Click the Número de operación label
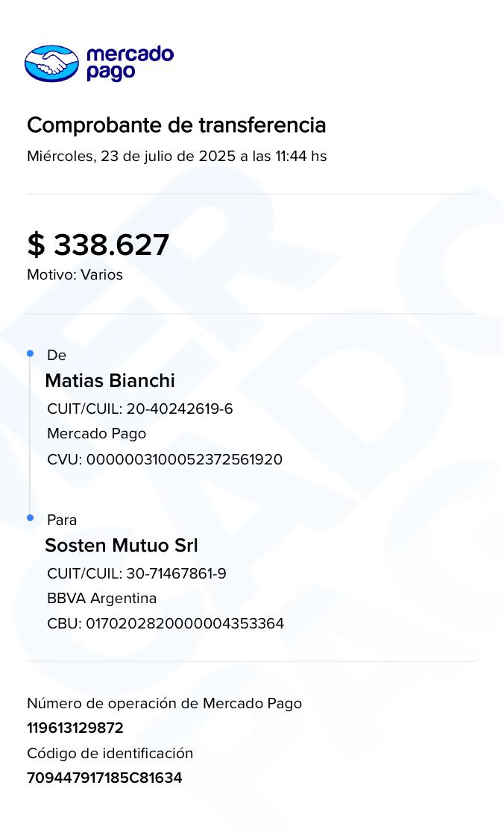This screenshot has width=504, height=835. coord(164,703)
